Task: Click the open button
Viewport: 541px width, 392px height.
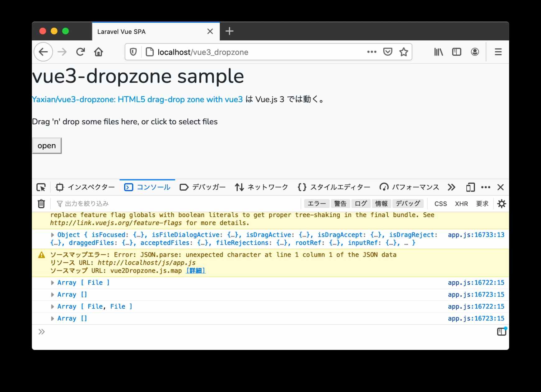Action: pyautogui.click(x=47, y=145)
